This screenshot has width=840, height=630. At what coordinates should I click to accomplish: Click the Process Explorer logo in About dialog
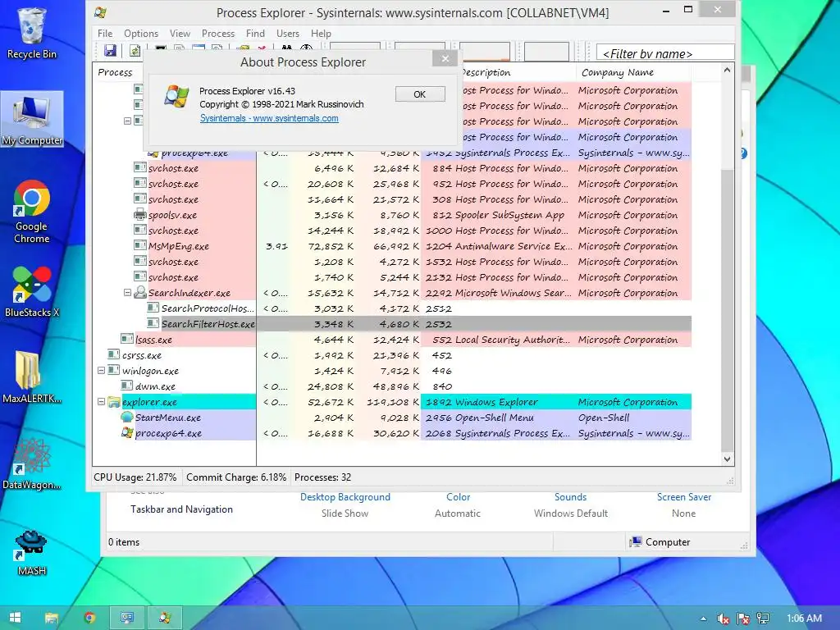[x=176, y=97]
